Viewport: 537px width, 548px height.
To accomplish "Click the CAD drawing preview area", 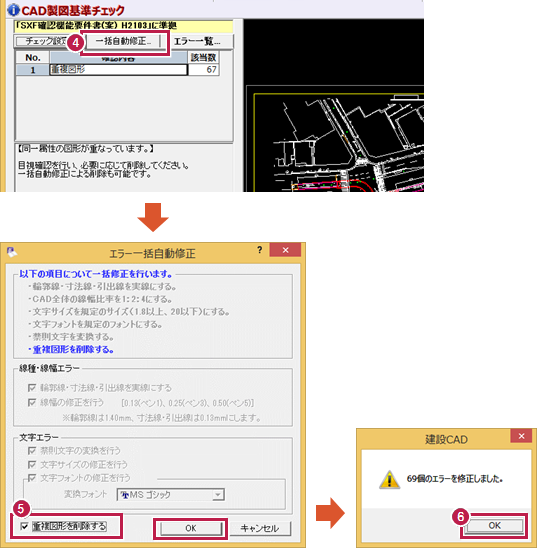I will click(x=334, y=106).
